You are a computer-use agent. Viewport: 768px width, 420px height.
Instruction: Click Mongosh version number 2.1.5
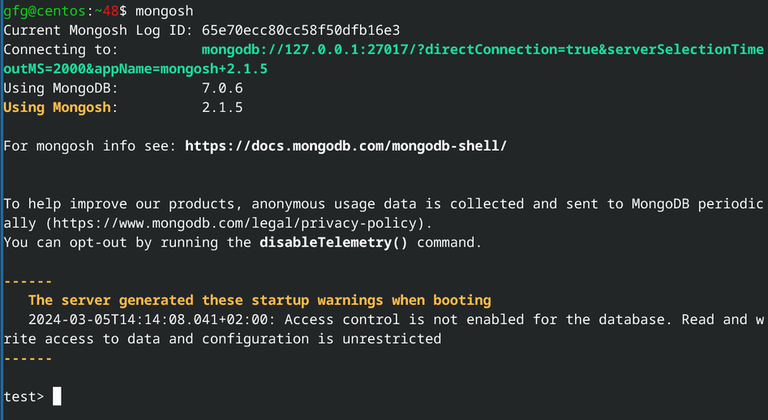(x=222, y=107)
